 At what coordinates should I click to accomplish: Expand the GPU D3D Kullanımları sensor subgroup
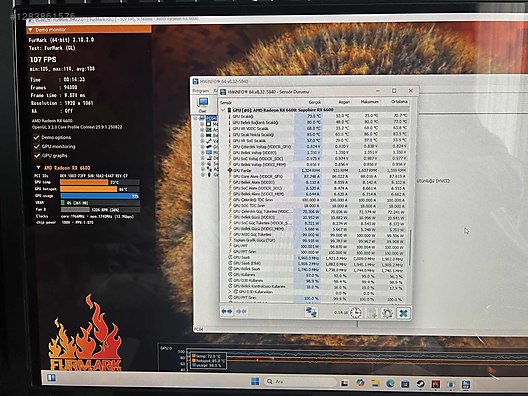(230, 292)
